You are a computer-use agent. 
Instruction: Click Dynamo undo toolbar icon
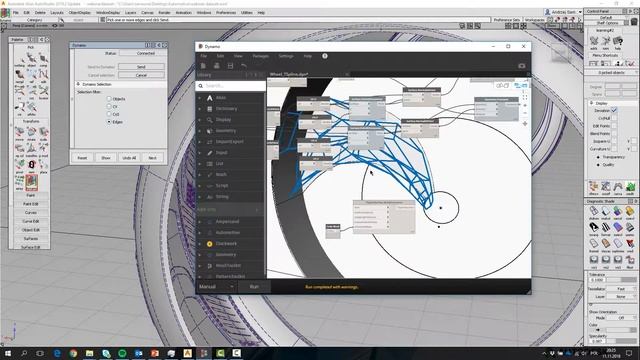click(244, 66)
